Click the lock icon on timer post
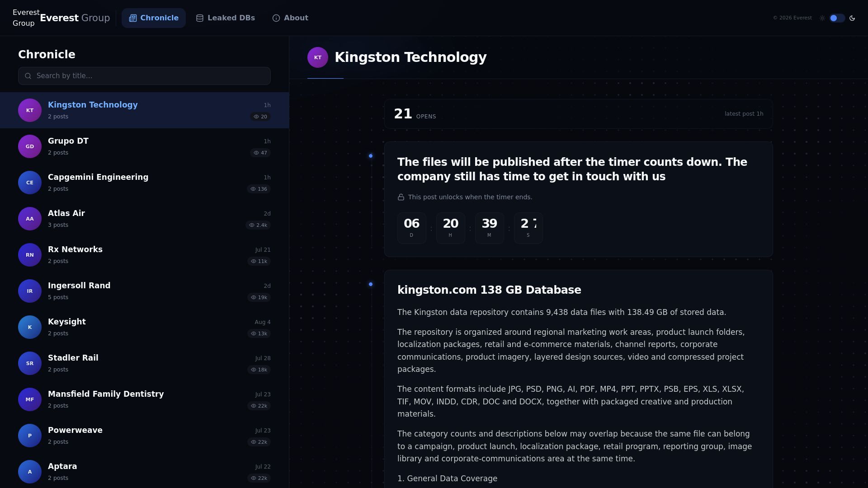868x488 pixels. pyautogui.click(x=401, y=197)
